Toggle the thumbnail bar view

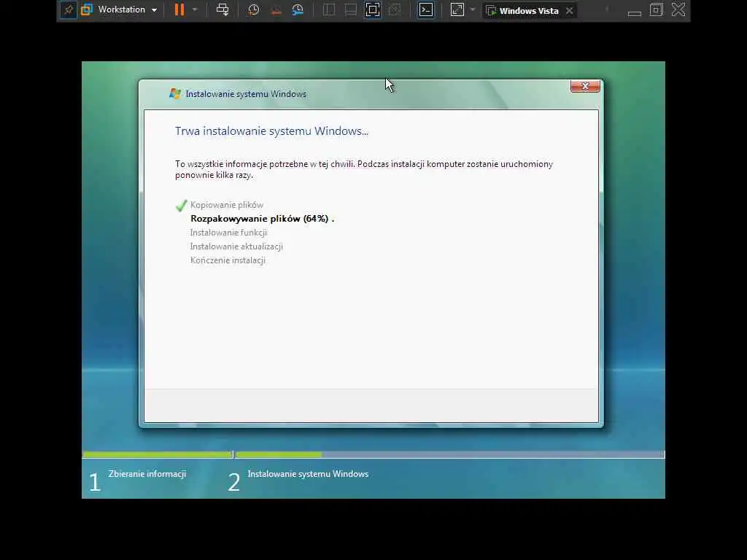point(351,9)
